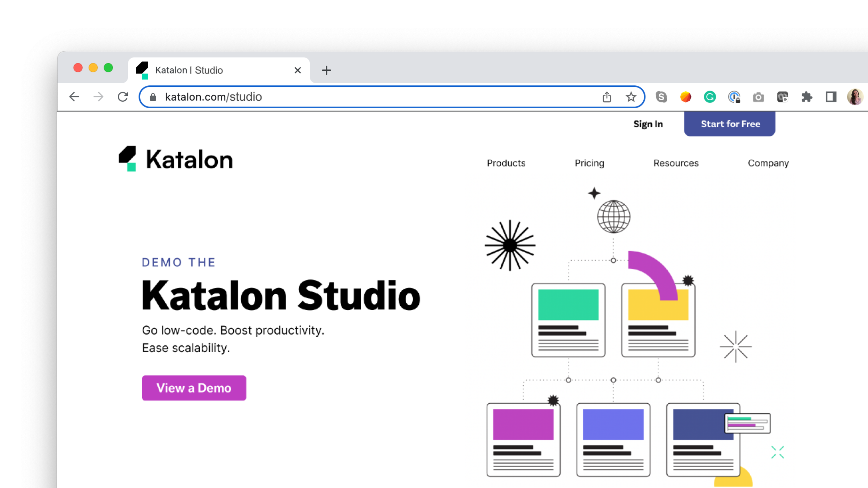
Task: Click the macOS green fullscreen window button
Action: 108,68
